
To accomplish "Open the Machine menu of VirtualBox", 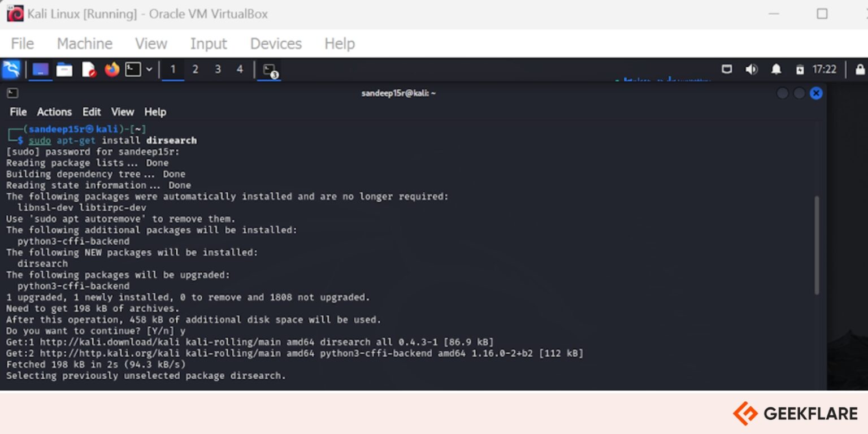I will click(84, 44).
